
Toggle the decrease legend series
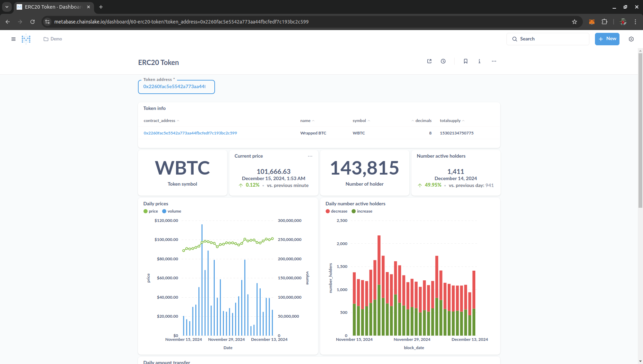tap(336, 211)
